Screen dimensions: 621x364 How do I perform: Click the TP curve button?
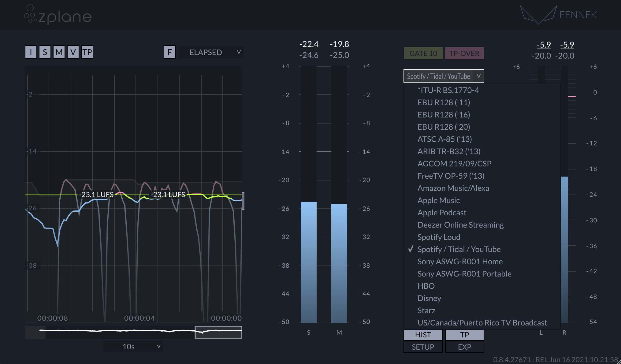tap(87, 52)
